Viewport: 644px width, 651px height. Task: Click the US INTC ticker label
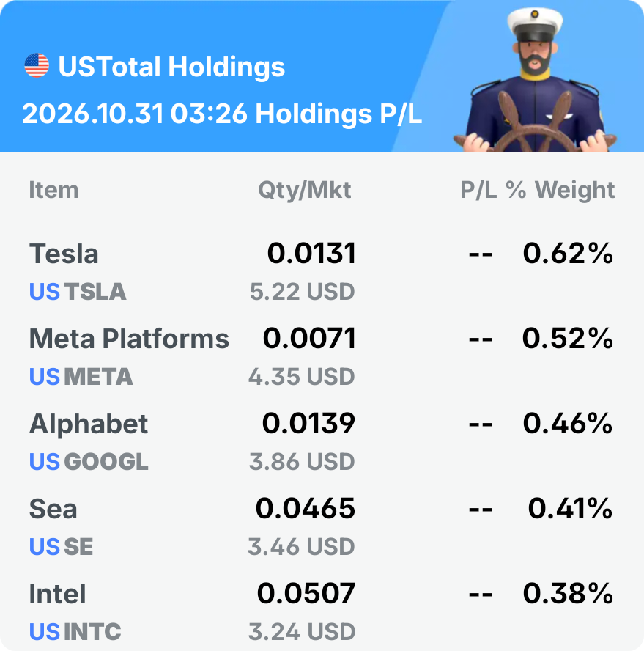coord(75,631)
